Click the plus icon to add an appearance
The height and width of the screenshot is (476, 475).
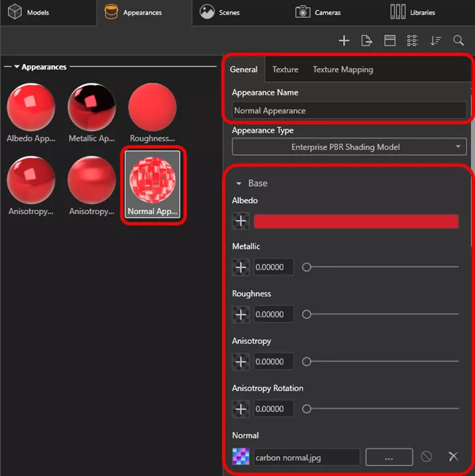pyautogui.click(x=344, y=41)
